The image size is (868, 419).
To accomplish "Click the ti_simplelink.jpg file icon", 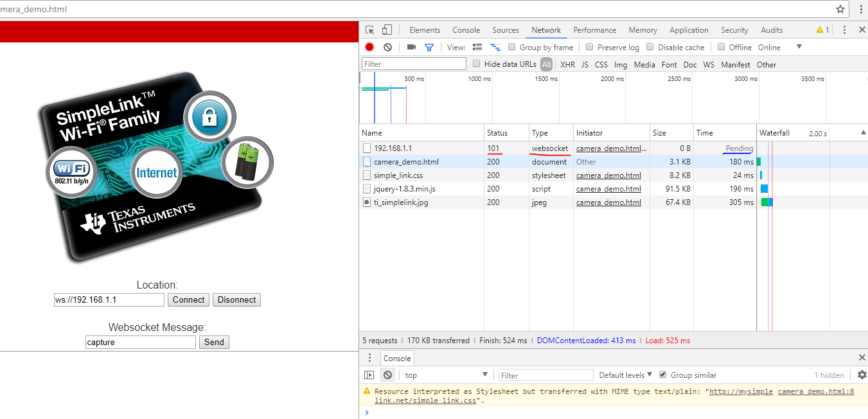I will pyautogui.click(x=367, y=202).
